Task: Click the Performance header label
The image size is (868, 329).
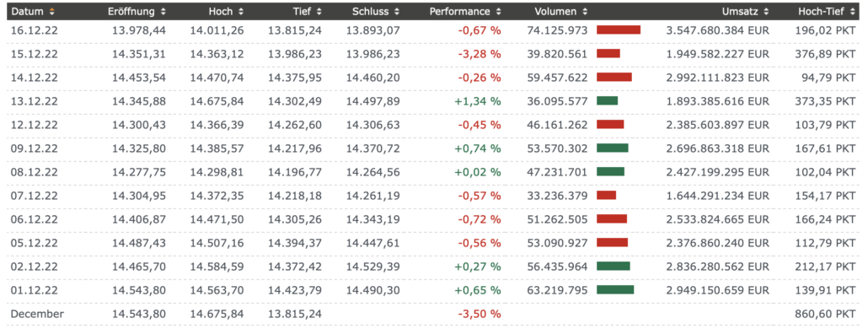Action: click(459, 12)
